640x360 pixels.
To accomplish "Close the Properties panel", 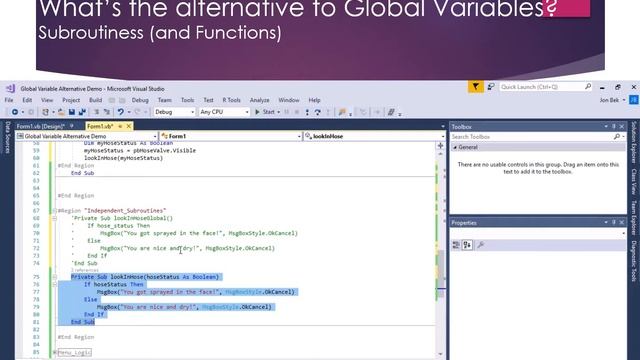I will pos(622,222).
